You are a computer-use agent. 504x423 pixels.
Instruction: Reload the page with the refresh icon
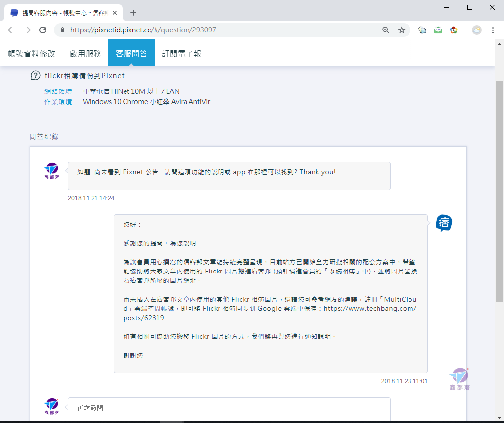tap(43, 30)
